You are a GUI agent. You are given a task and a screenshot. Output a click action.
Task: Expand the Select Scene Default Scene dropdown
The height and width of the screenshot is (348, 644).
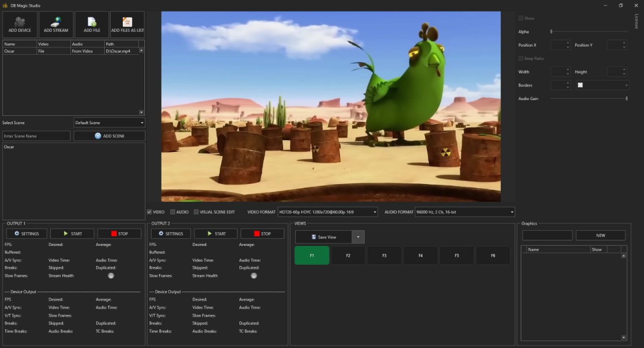(x=109, y=123)
